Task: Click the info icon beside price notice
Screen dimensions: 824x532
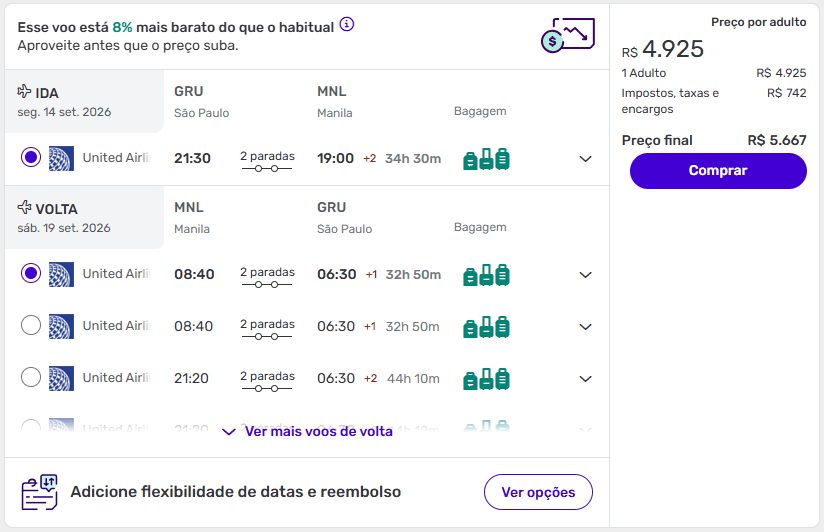Action: 347,24
